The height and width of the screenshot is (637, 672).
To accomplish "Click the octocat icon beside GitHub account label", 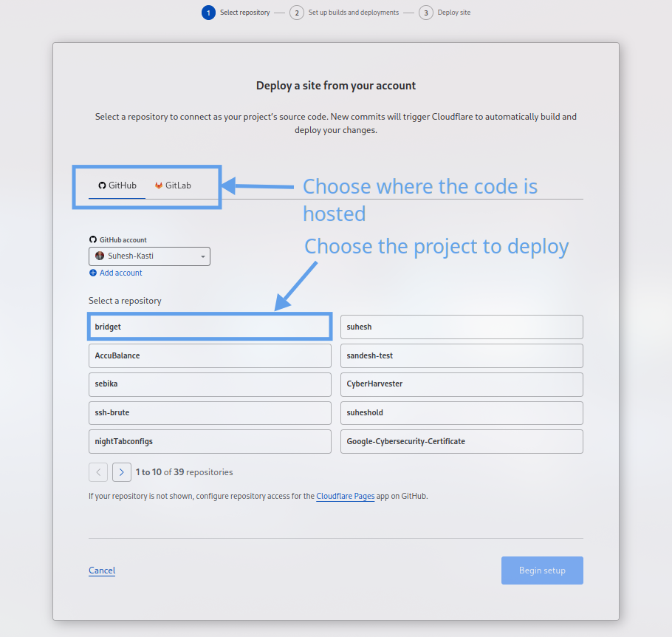I will pyautogui.click(x=94, y=239).
